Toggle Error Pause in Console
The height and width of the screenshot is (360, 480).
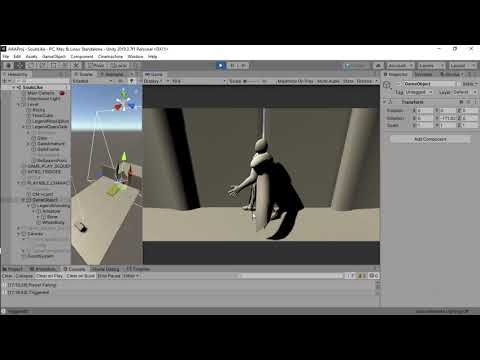(x=109, y=276)
